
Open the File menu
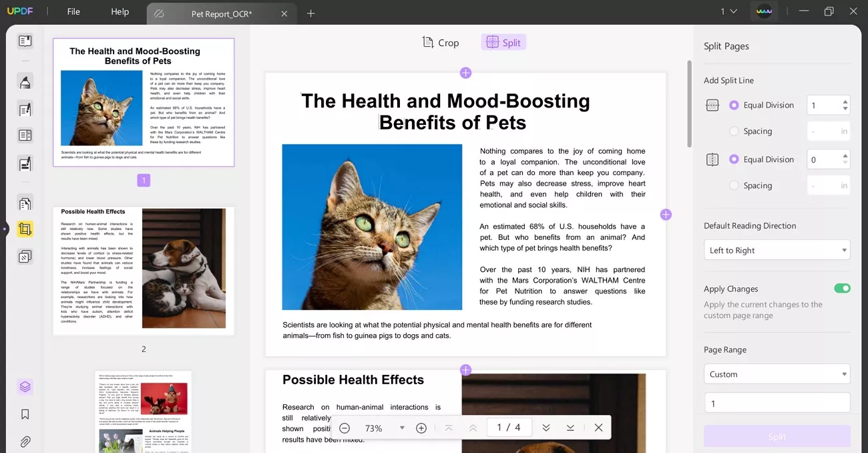pos(73,11)
